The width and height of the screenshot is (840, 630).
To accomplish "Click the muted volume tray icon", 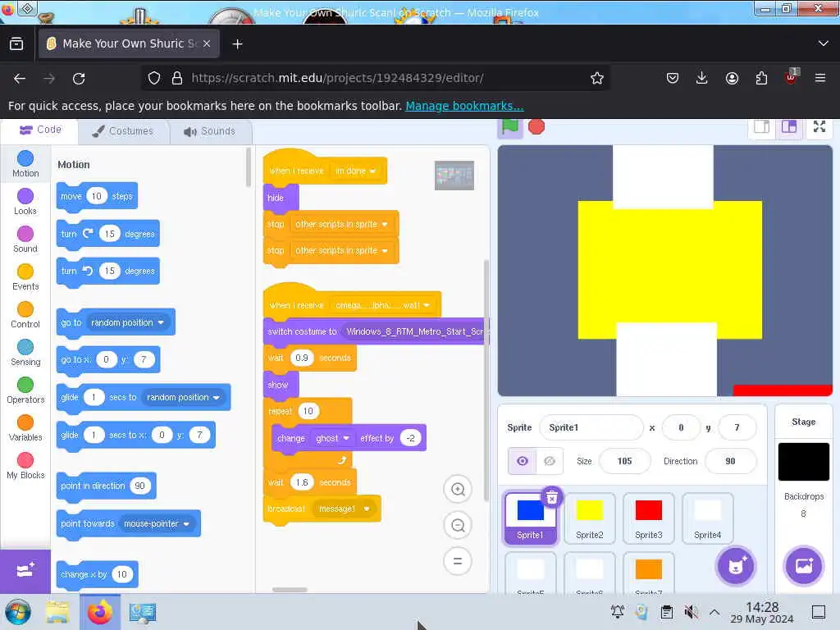I will click(x=691, y=612).
